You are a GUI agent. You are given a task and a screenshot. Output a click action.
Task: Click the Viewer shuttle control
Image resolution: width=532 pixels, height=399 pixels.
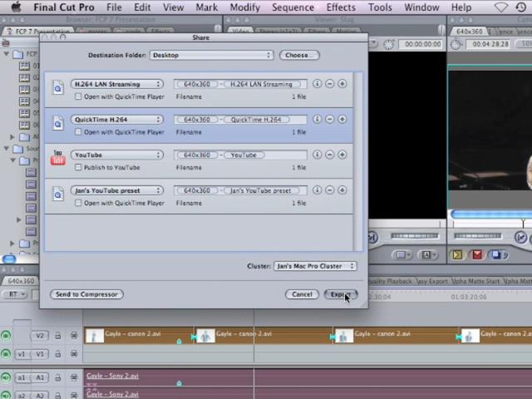[414, 236]
